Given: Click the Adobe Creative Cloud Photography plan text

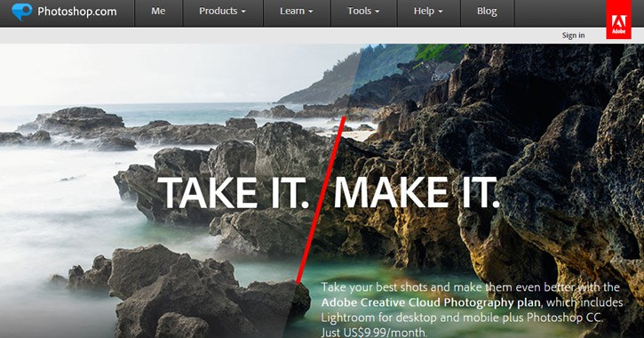Looking at the screenshot, I should [431, 302].
